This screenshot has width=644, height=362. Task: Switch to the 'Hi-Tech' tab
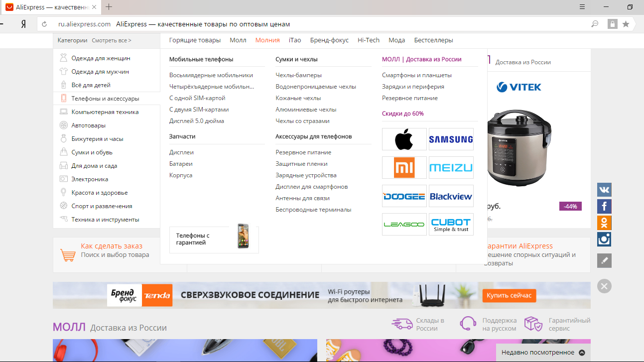(369, 40)
